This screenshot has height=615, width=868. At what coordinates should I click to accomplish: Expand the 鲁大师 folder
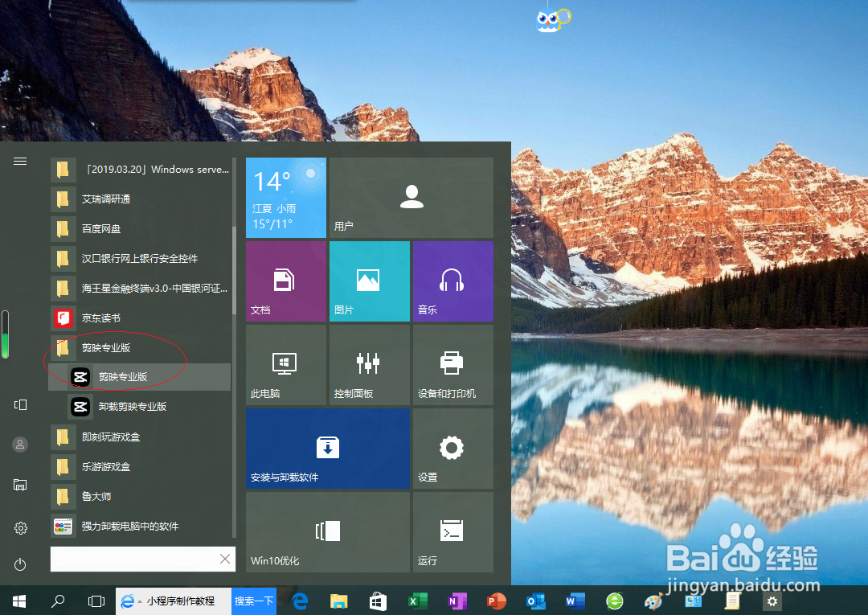[x=140, y=497]
